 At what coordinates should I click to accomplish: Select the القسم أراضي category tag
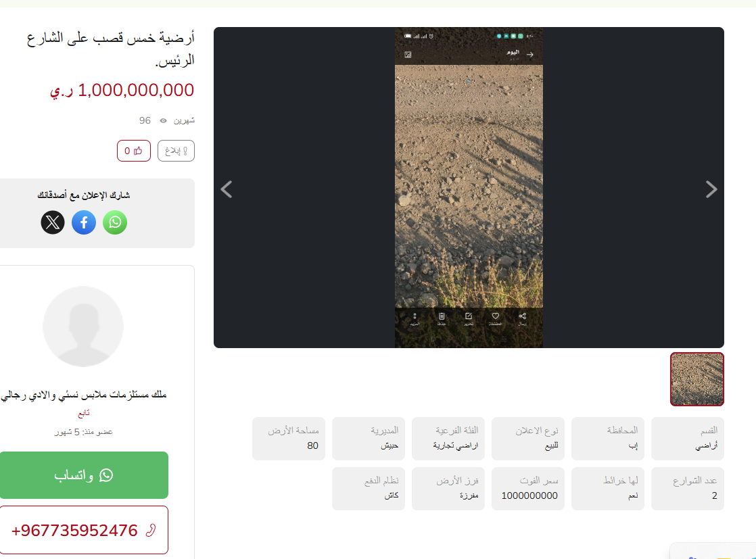(x=688, y=439)
